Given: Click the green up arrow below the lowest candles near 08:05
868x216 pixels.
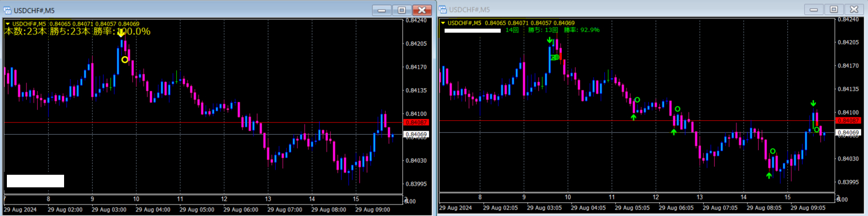Looking at the screenshot, I should [769, 175].
